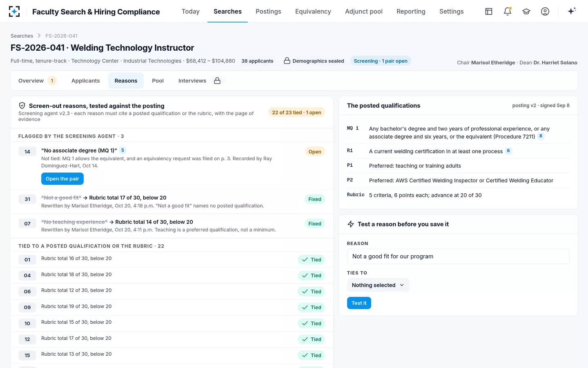This screenshot has width=588, height=368.
Task: Open the notifications bell
Action: (508, 11)
